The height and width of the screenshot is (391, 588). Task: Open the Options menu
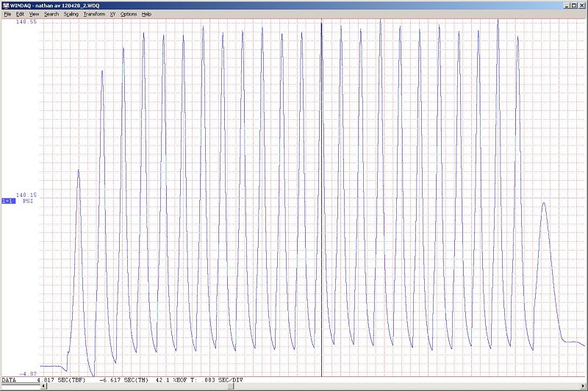[129, 14]
